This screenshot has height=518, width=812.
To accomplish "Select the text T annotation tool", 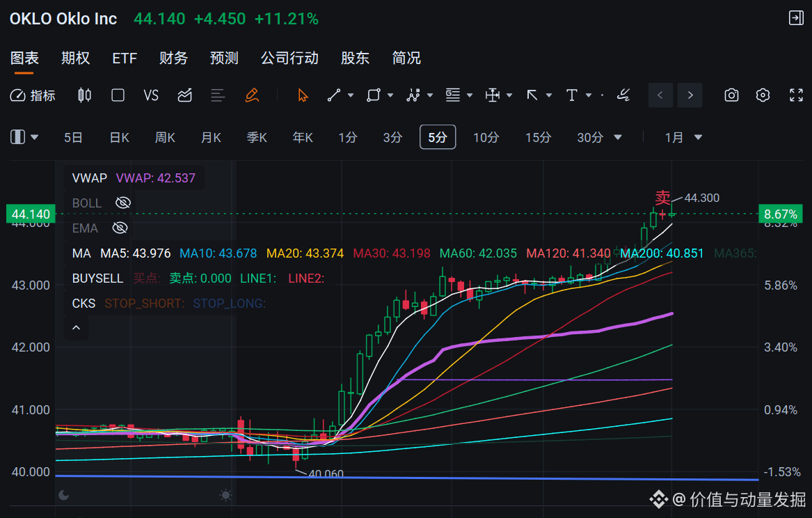I will (x=572, y=95).
